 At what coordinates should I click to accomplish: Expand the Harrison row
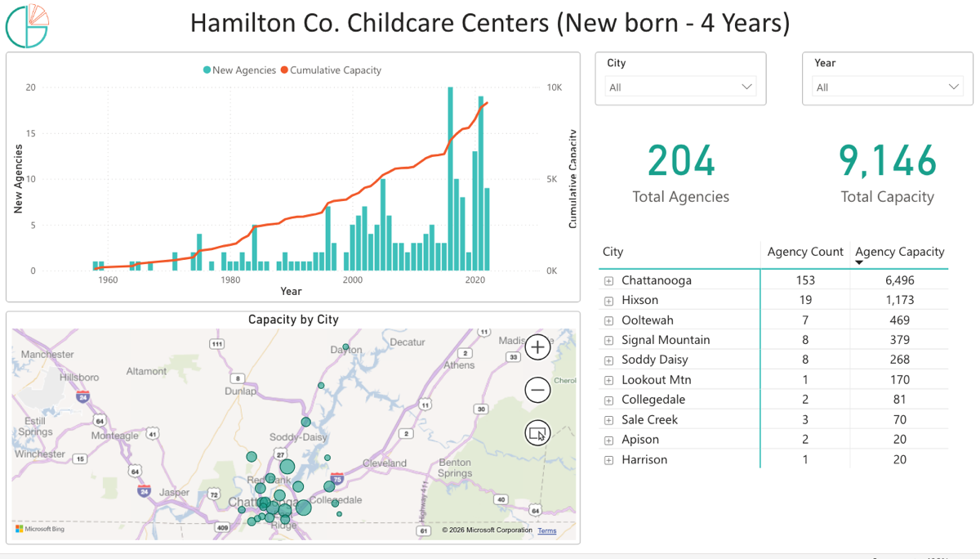(608, 460)
